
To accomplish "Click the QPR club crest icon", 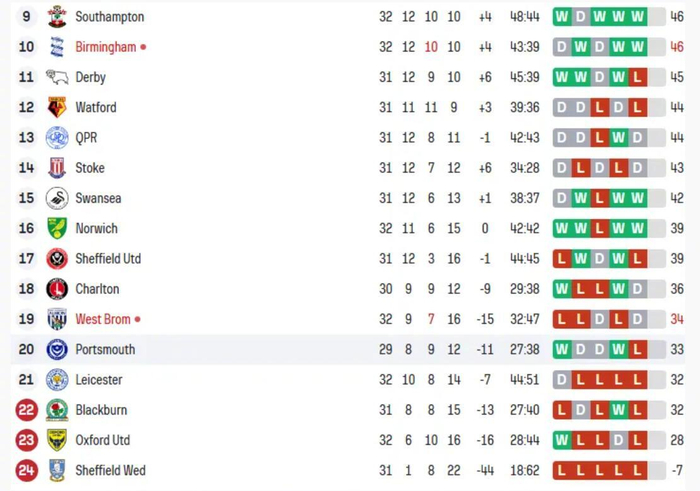I will (57, 138).
